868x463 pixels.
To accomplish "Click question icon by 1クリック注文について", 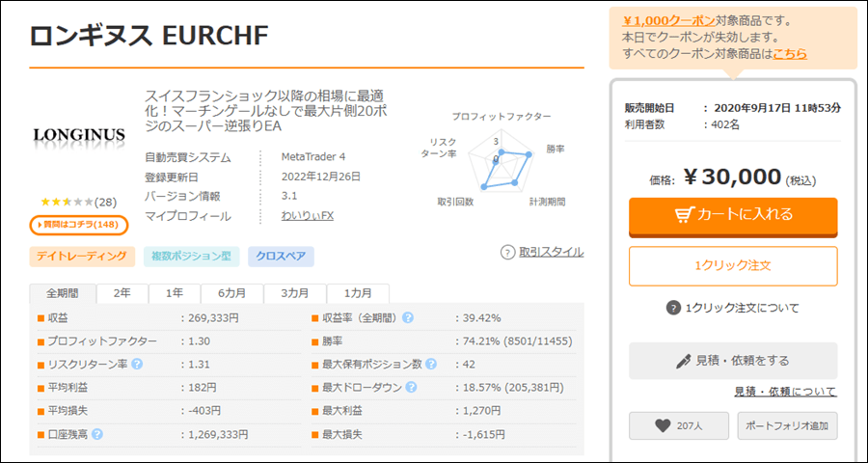I will (x=673, y=308).
